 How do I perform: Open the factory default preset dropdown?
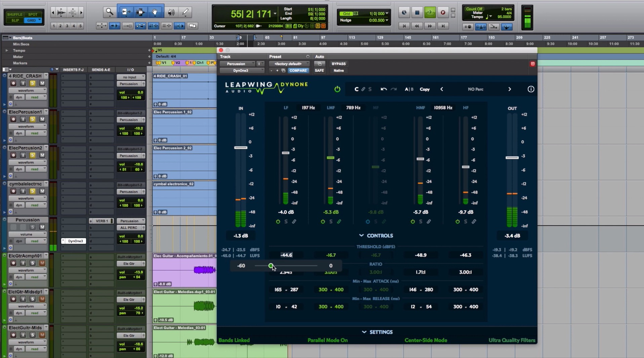pyautogui.click(x=289, y=64)
